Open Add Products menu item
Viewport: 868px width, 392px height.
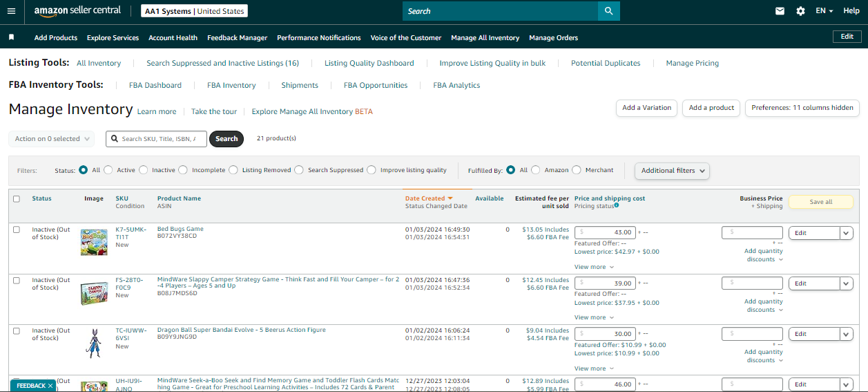coord(56,37)
